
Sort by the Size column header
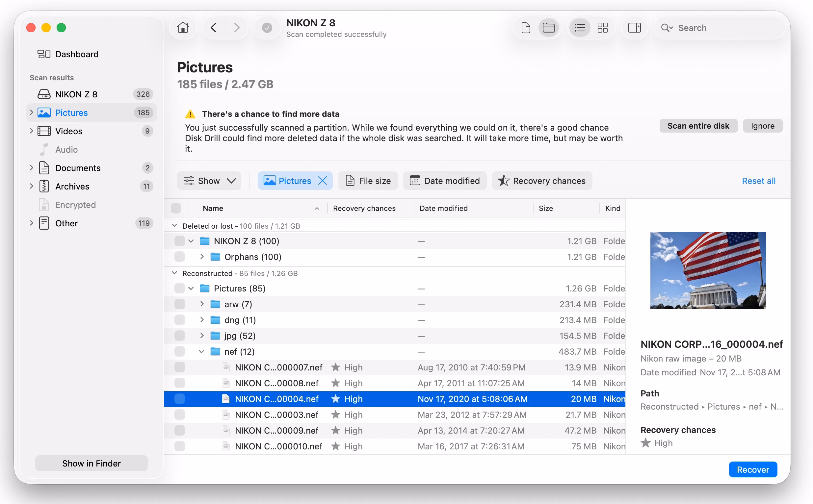(566, 208)
